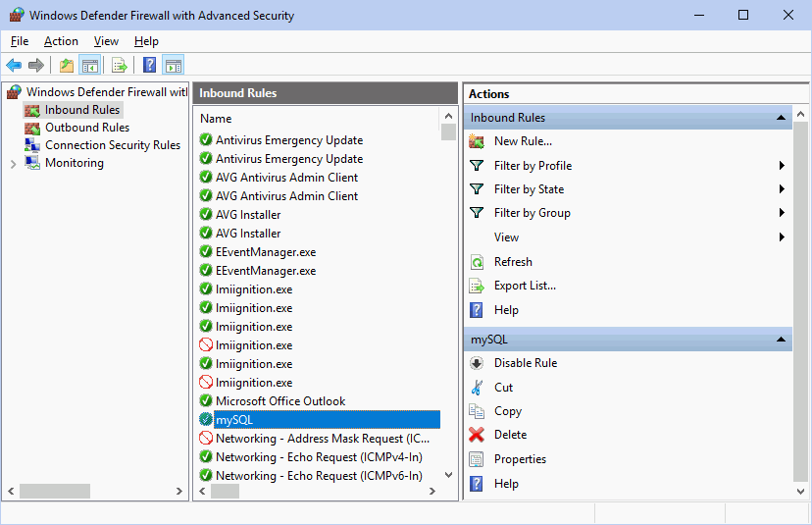Open the Help menu in menu bar
The image size is (812, 525).
pyautogui.click(x=146, y=41)
